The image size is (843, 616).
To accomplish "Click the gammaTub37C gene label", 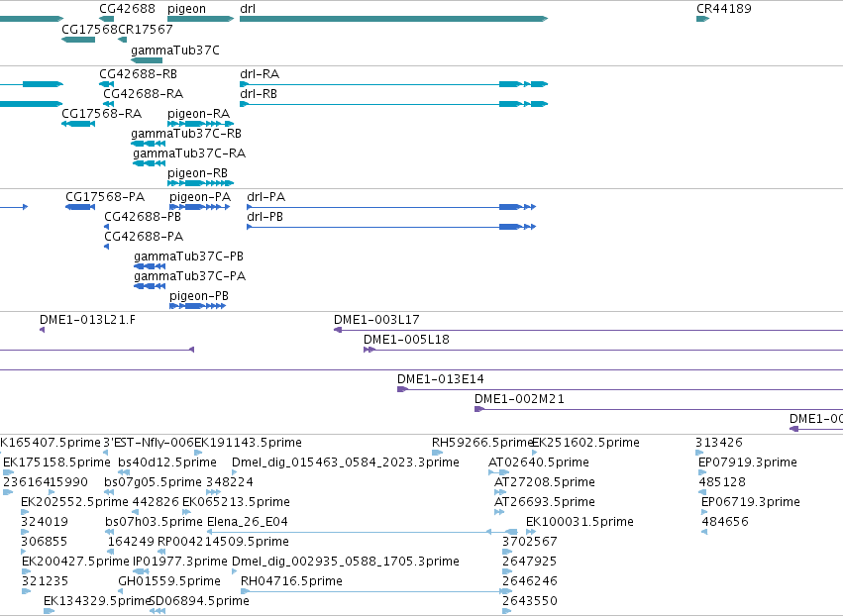I will coord(175,51).
